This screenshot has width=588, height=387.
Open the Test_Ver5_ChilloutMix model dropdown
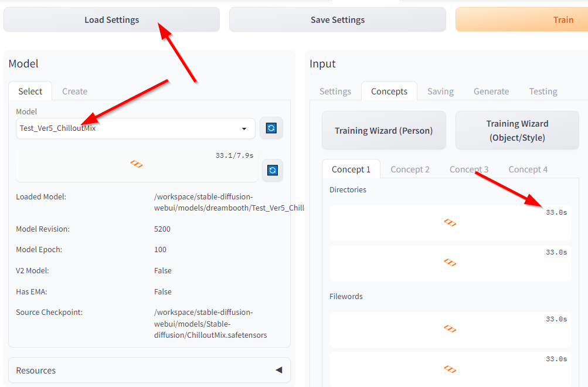[x=135, y=128]
